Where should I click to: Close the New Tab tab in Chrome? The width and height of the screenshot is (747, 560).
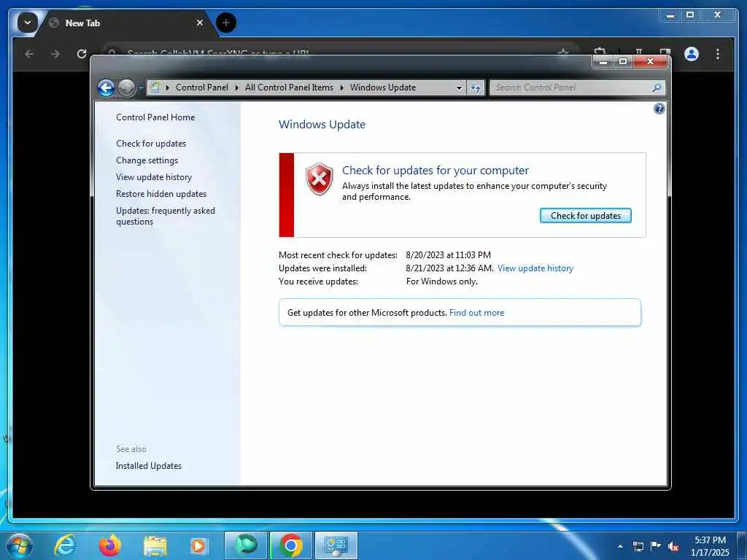coord(200,23)
